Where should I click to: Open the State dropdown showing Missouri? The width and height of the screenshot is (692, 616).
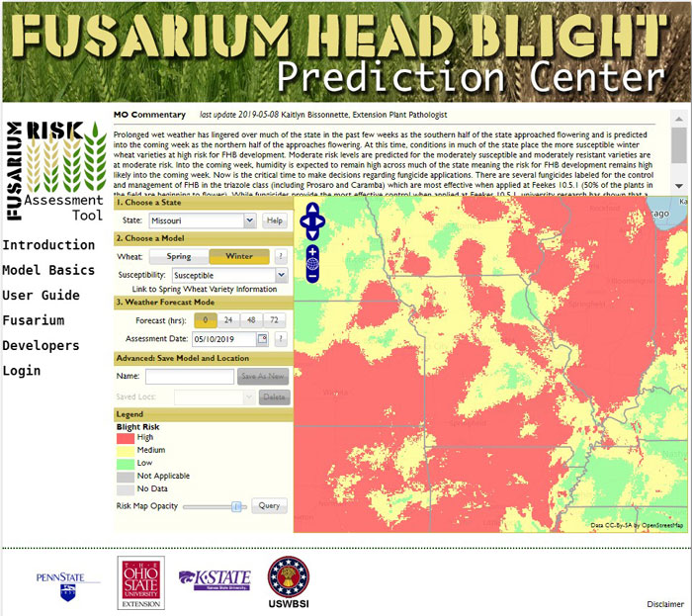point(203,220)
